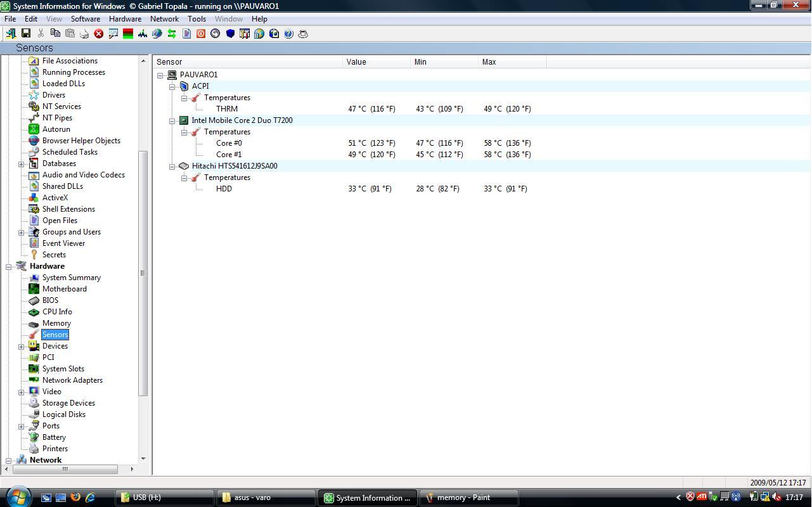Image resolution: width=812 pixels, height=507 pixels.
Task: Click the blue shield toolbar icon
Action: (x=230, y=34)
